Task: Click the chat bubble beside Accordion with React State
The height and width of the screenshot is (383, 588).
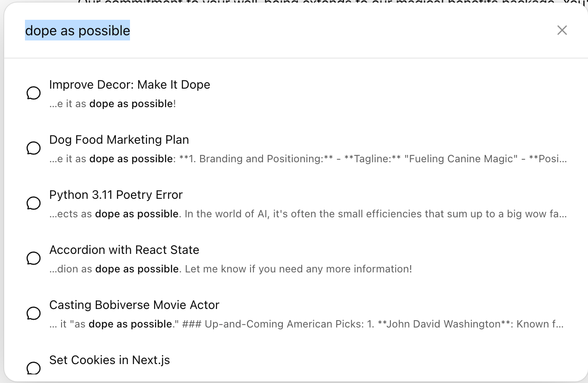Action: (34, 258)
